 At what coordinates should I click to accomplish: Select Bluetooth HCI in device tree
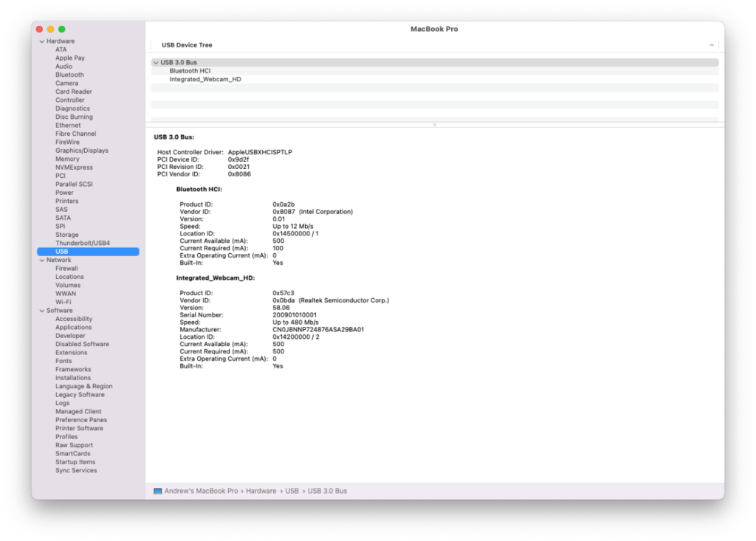[x=190, y=71]
